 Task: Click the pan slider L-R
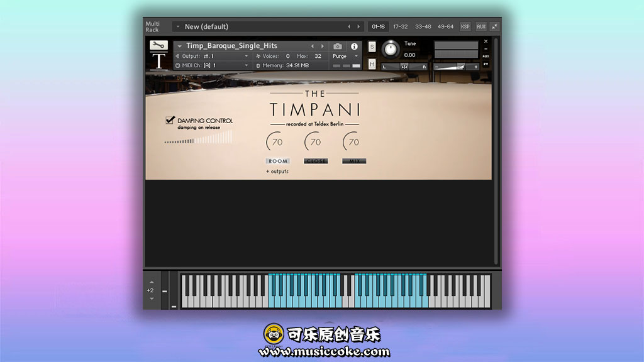[404, 67]
